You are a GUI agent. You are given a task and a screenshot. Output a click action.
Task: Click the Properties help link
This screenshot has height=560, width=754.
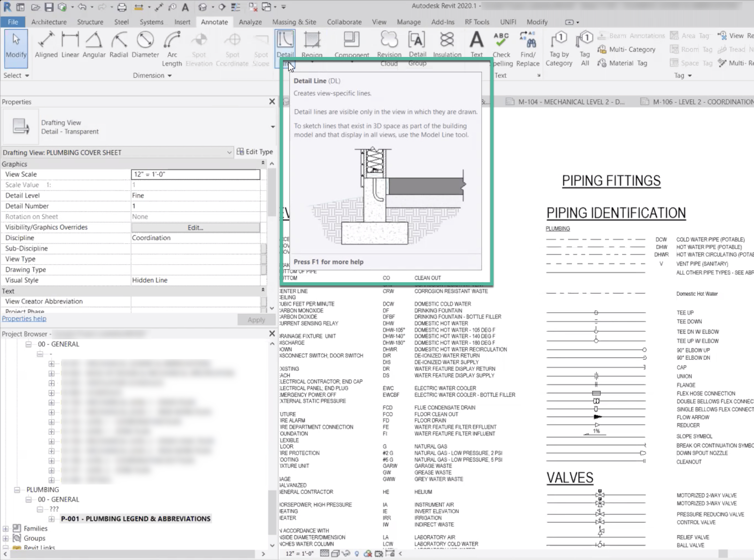pos(24,318)
